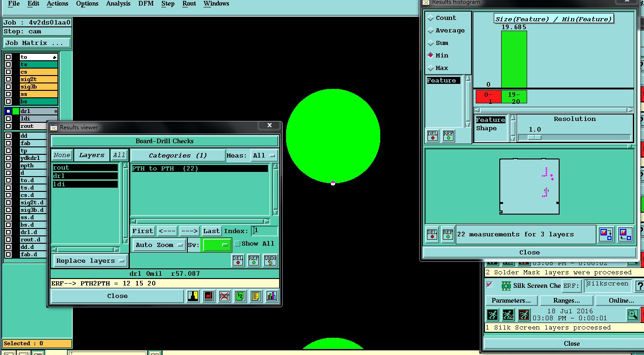Click red 0-1 range swatch
Screen dimensions: 644x355
point(488,97)
